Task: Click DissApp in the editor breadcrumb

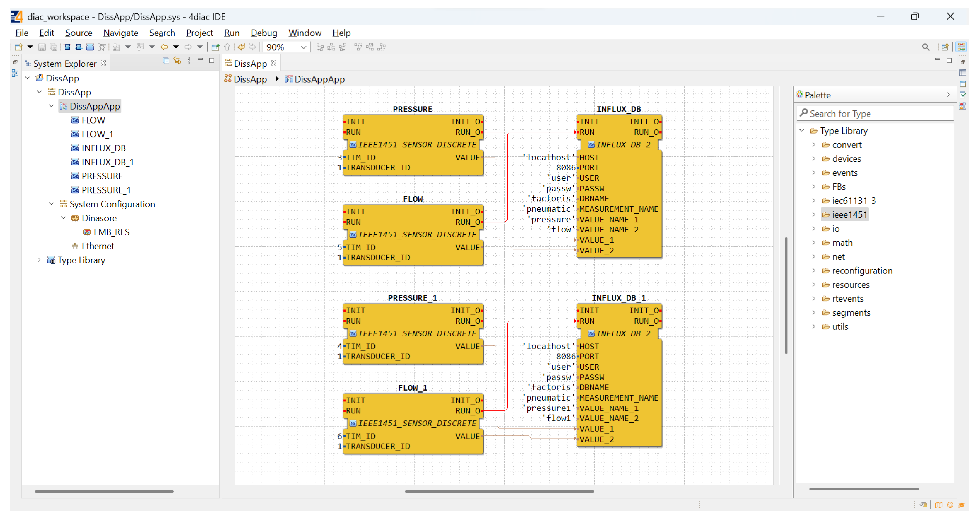Action: coord(250,79)
